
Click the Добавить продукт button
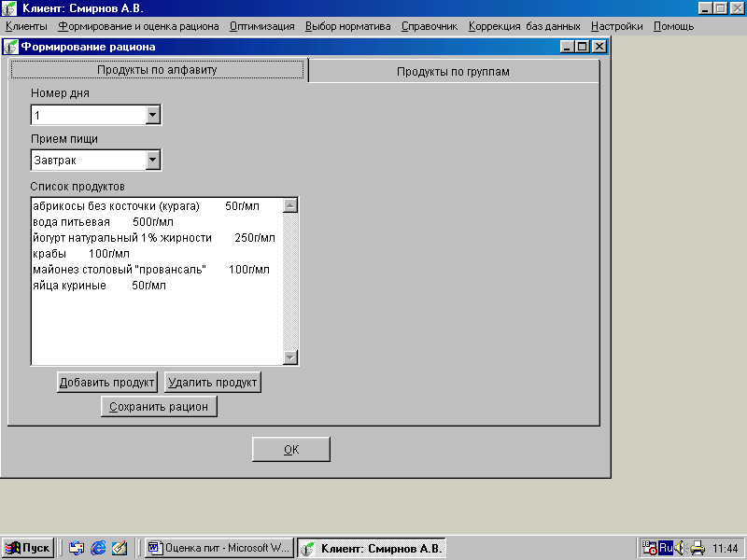107,383
